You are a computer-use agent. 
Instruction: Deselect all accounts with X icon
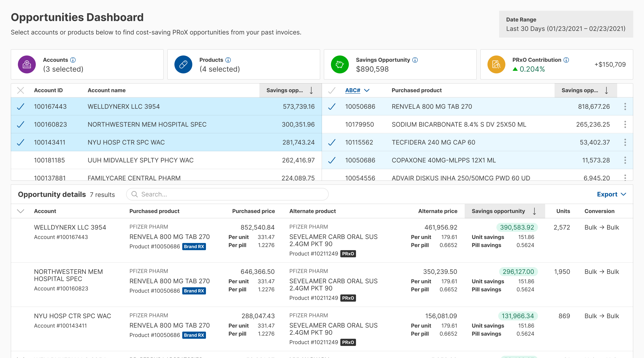(21, 90)
